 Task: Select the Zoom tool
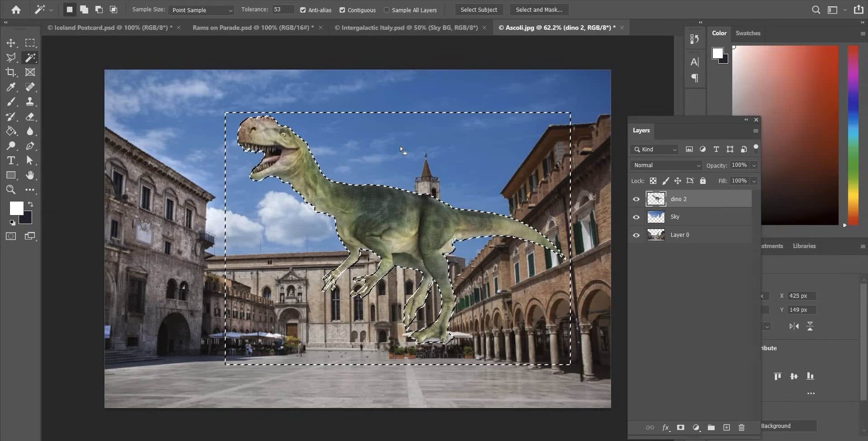pos(11,190)
